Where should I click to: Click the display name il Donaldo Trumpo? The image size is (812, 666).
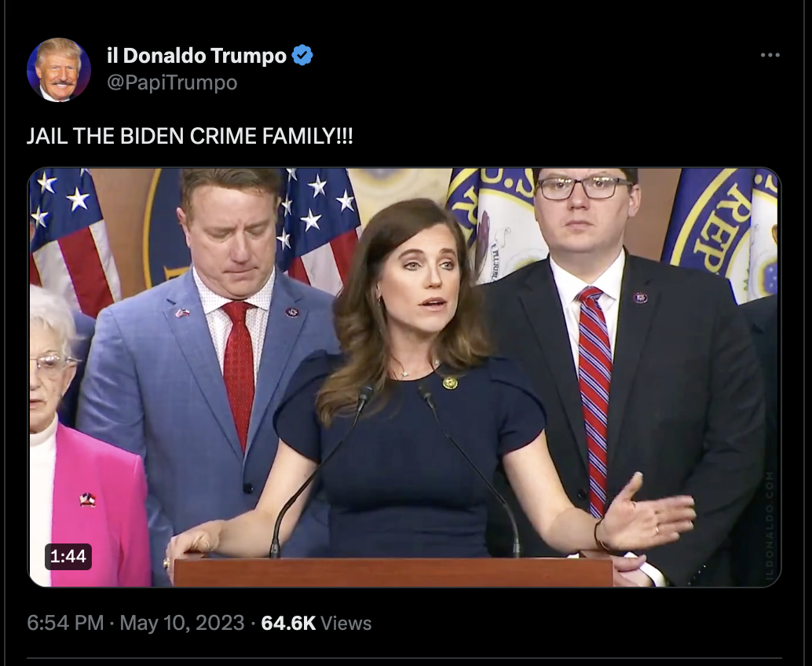196,56
